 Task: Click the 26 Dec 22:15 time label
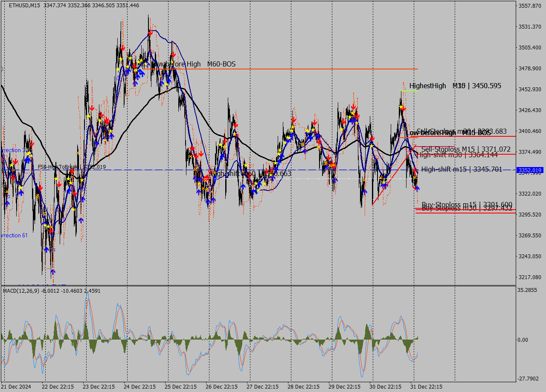[221, 387]
